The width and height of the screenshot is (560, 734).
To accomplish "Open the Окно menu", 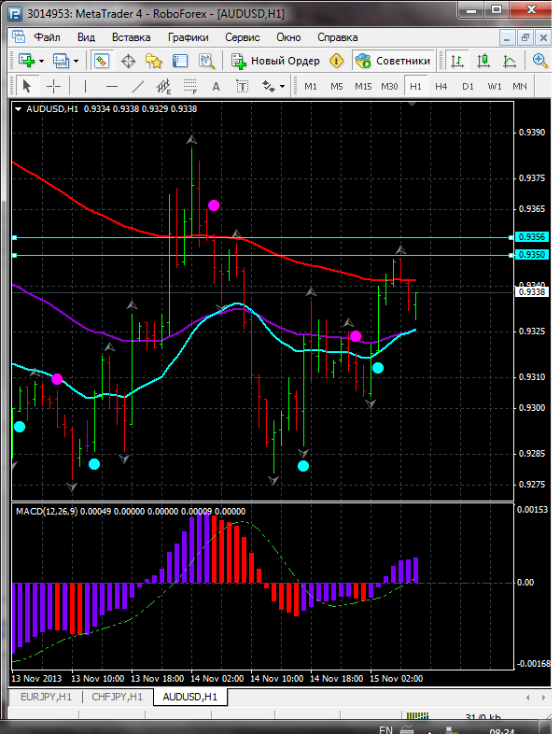I will coord(288,37).
